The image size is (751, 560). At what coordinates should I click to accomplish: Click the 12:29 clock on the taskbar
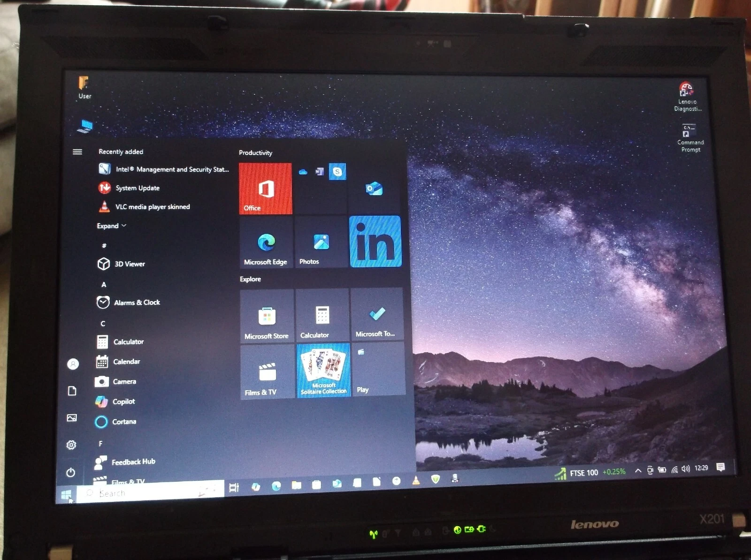701,468
